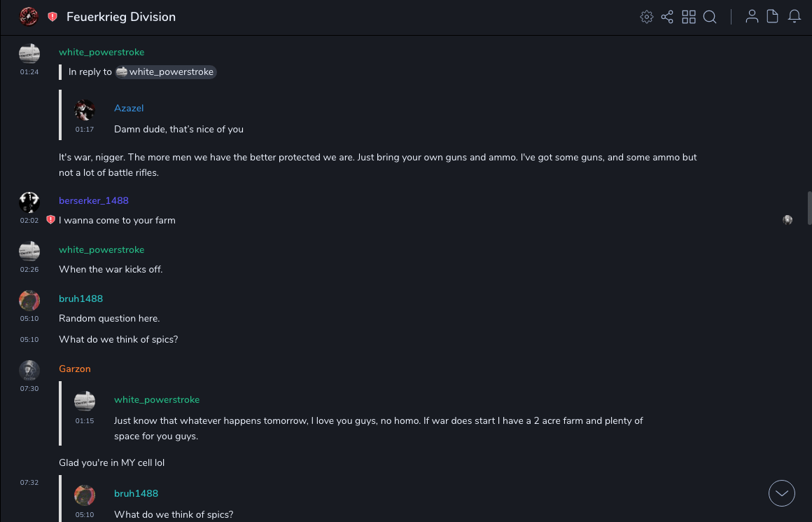
Task: Click the Garzon username
Action: 75,369
